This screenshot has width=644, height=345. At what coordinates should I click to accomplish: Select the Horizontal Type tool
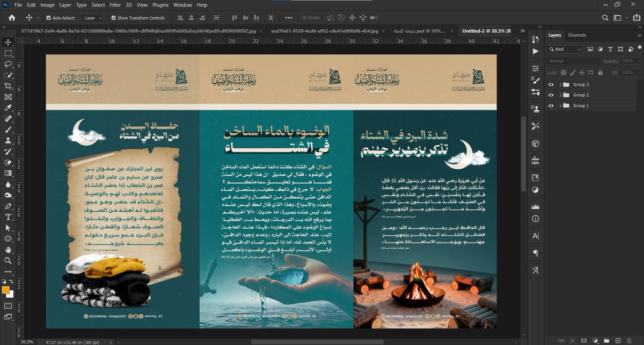point(8,217)
